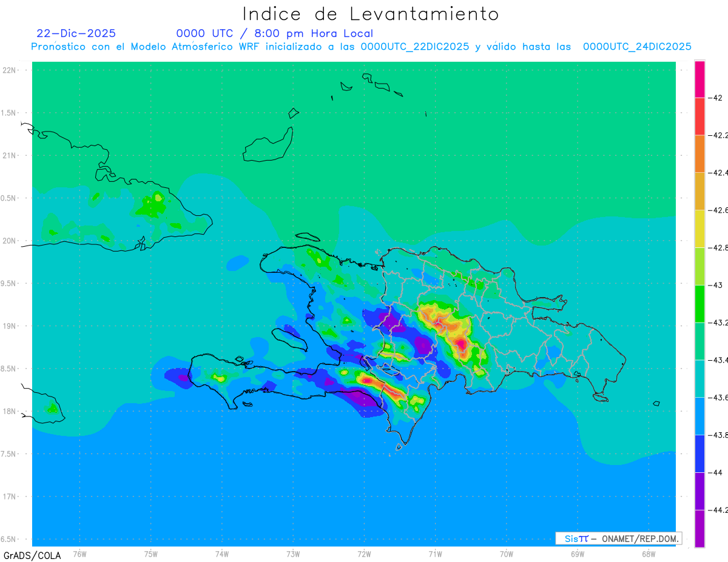Click the gold legend swatch between -42.4 and -42.6
The width and height of the screenshot is (728, 562).
pyautogui.click(x=699, y=192)
